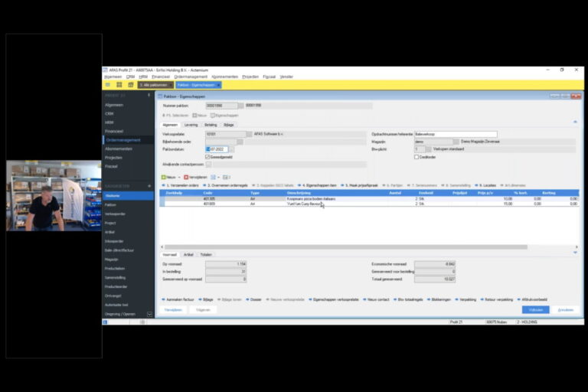
Task: Click the 5. Maak prijsafspraak action
Action: click(x=359, y=186)
